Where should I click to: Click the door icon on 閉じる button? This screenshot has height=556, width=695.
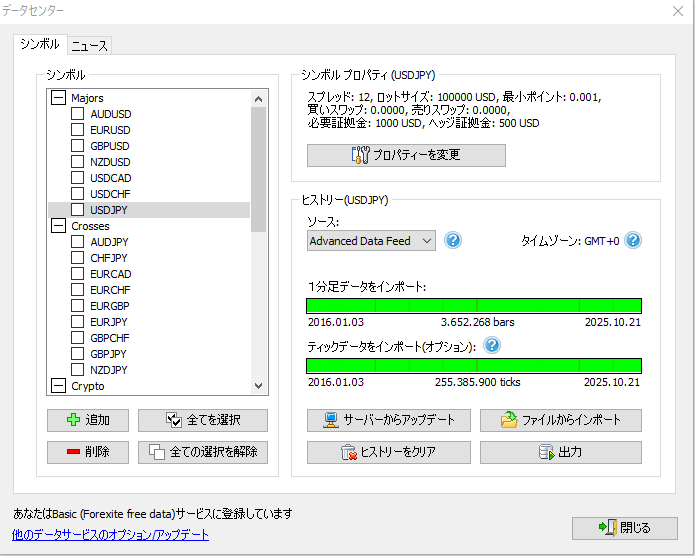tap(607, 528)
